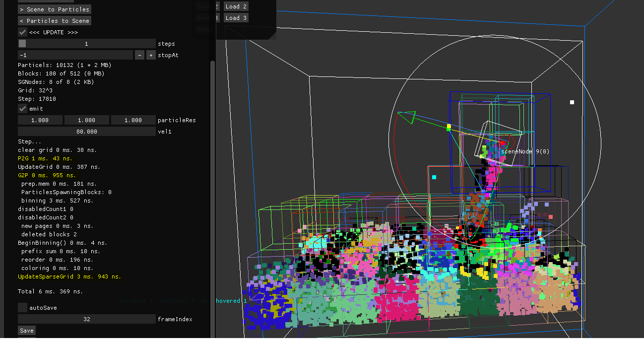Click the yellow square gizmo handle
Viewport: 644px width, 343px height.
point(449,127)
